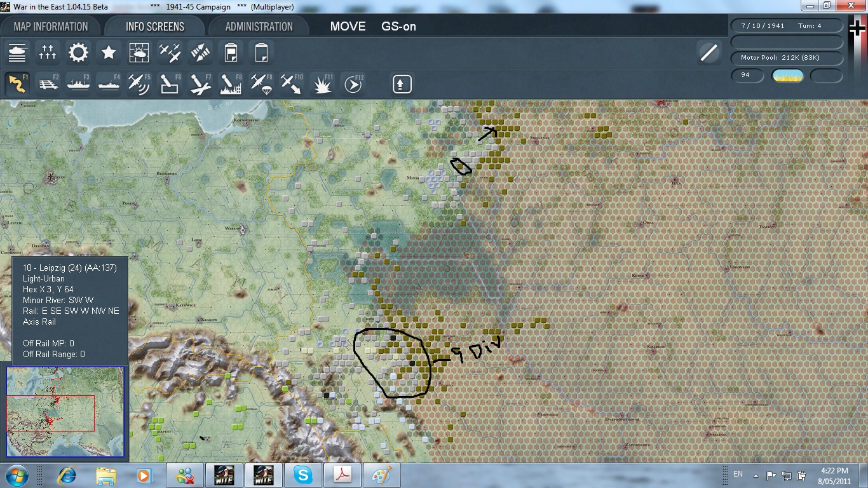Screen dimensions: 868x488
Task: Click the round diagonal slash button
Action: coord(709,52)
